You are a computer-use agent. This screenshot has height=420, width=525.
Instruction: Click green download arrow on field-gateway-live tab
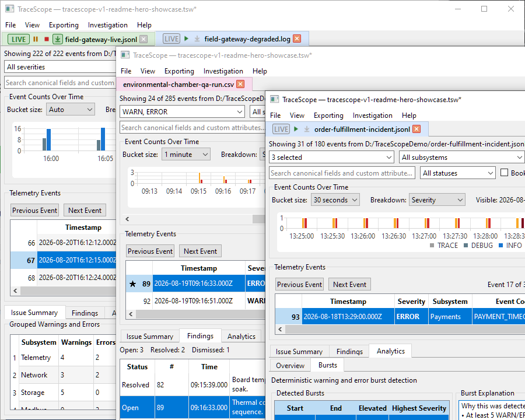(x=58, y=39)
